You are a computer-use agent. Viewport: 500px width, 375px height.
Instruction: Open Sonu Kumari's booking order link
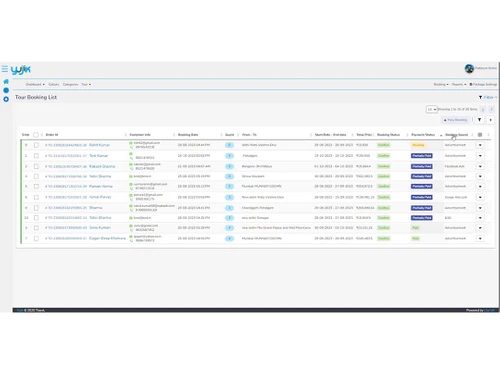coord(66,228)
